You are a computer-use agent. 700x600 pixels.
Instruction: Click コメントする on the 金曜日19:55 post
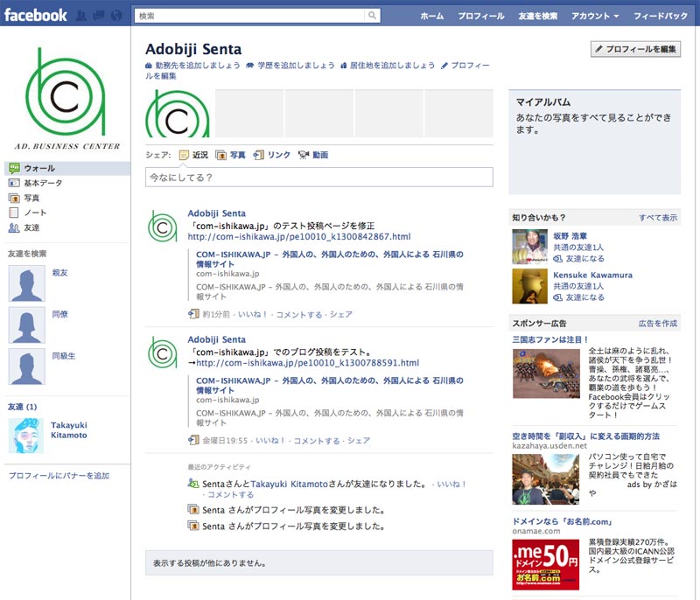(317, 441)
